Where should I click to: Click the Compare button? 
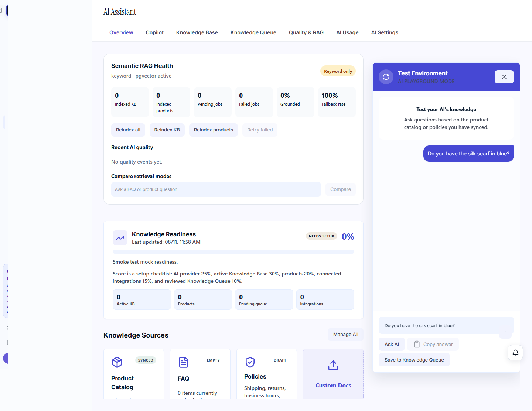click(x=341, y=189)
